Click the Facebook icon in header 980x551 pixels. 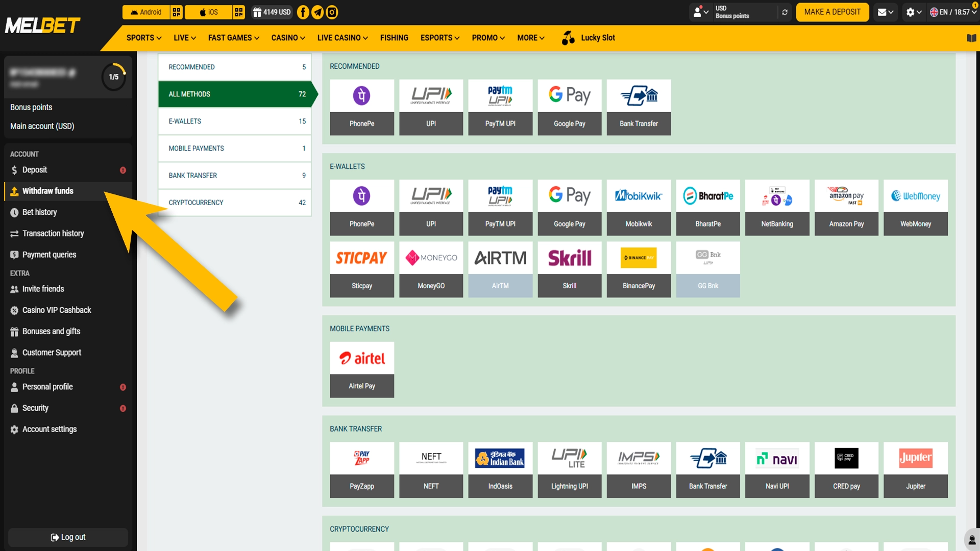click(303, 12)
